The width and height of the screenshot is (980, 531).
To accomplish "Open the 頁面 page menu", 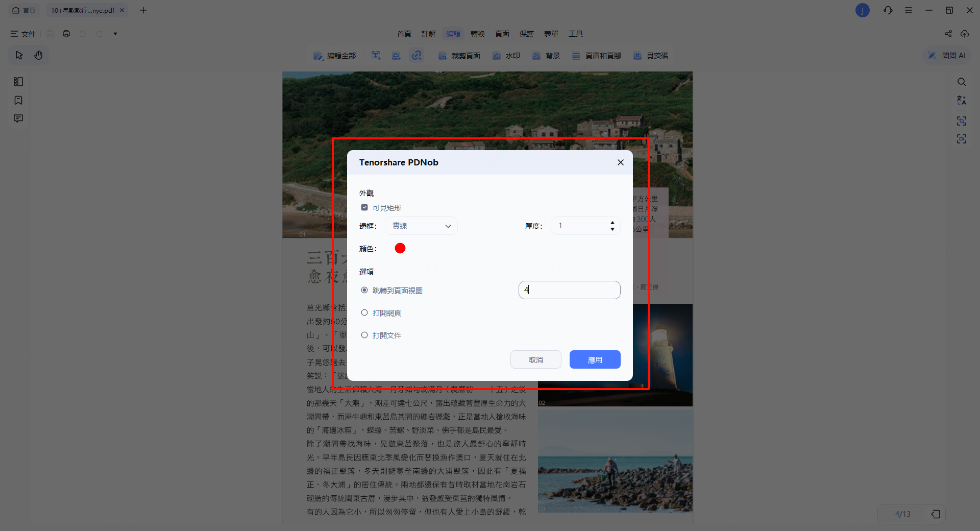I will 502,34.
